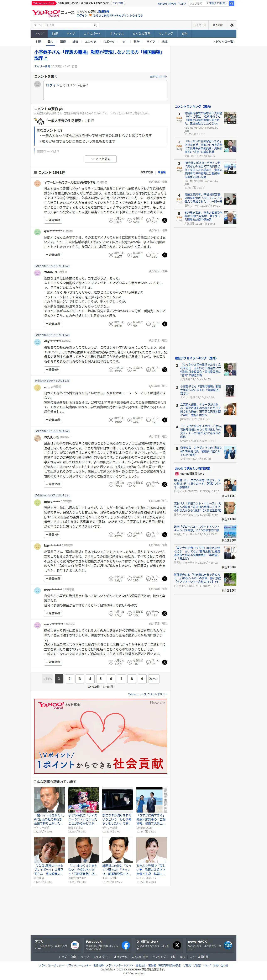
Task: Hide or report ヤフーは一晩で comment
Action: coord(158,182)
